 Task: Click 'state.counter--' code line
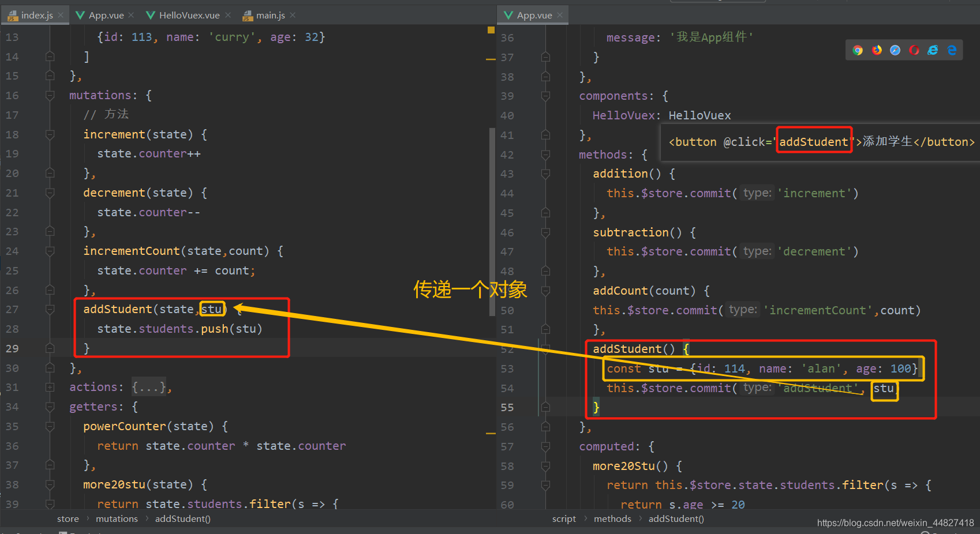(x=149, y=212)
